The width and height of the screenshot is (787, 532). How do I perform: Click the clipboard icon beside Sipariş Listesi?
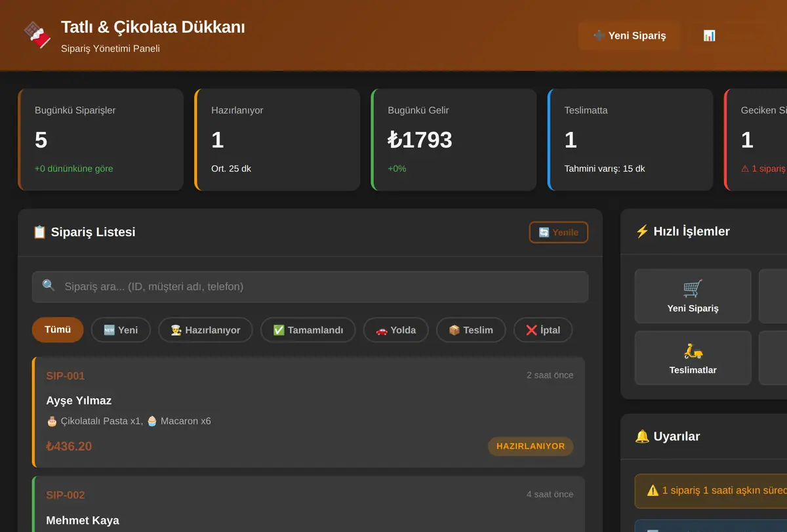tap(39, 232)
